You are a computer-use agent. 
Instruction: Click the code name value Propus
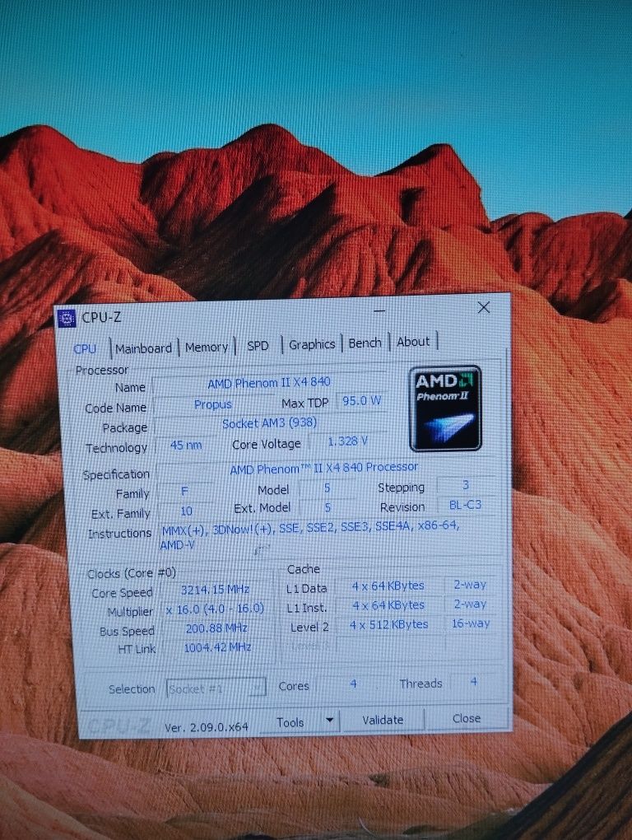point(213,404)
